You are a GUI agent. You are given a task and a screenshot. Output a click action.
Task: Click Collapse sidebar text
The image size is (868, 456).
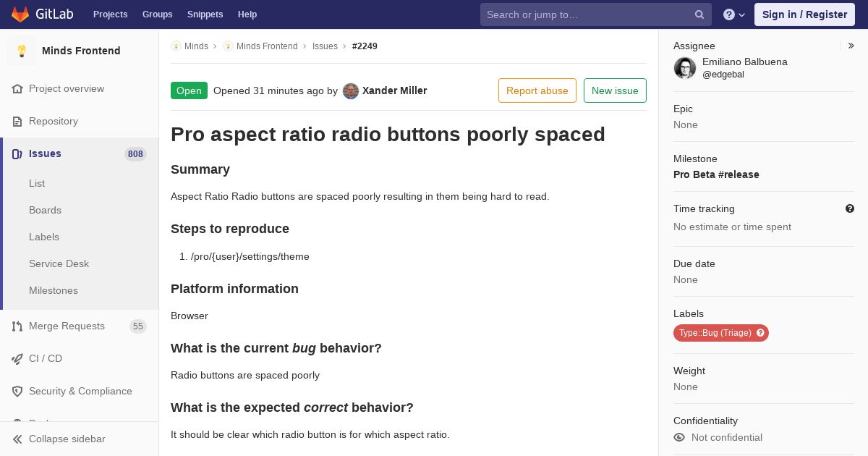tap(67, 439)
